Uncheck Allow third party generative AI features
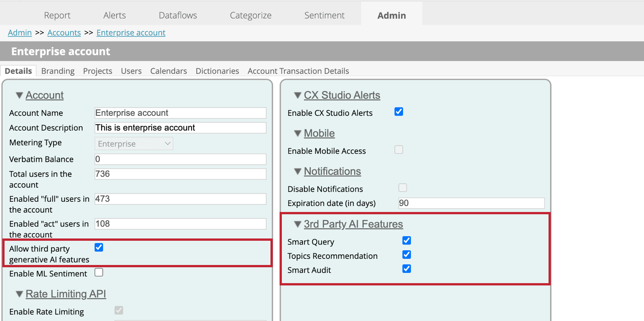The height and width of the screenshot is (321, 644). (x=99, y=248)
